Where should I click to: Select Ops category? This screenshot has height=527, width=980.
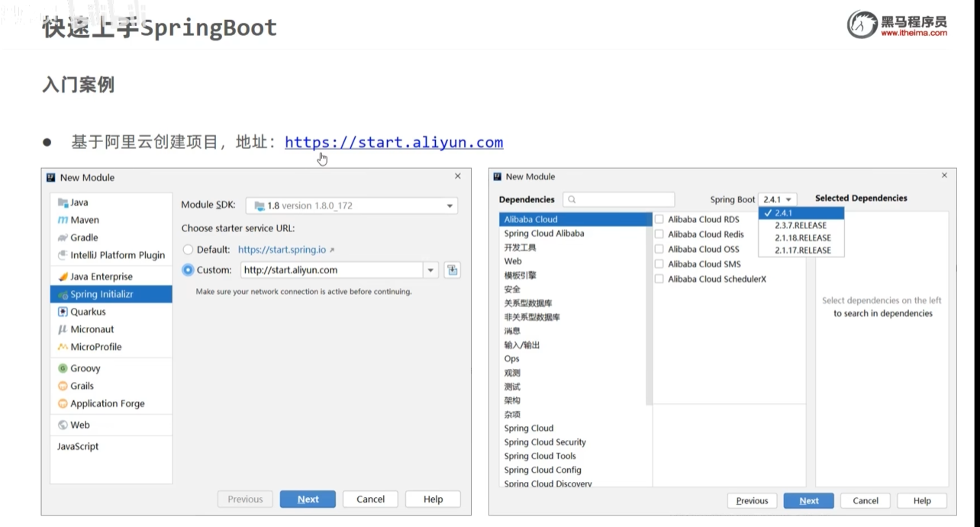coord(573,359)
